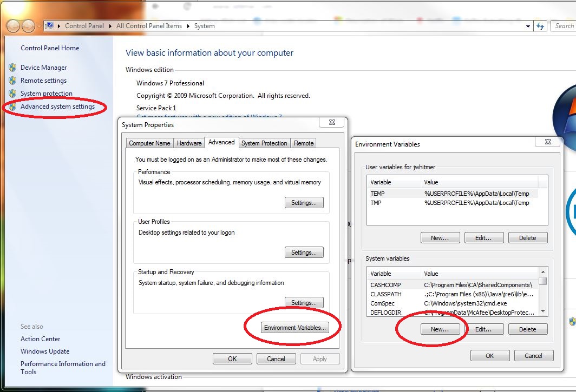Click shield icon next to System protection
Screen dimensions: 576x392
pos(12,93)
